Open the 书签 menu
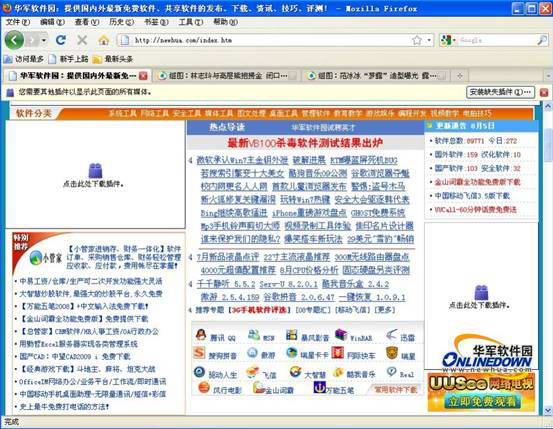Viewport: 553px width, 429px height. pos(156,22)
